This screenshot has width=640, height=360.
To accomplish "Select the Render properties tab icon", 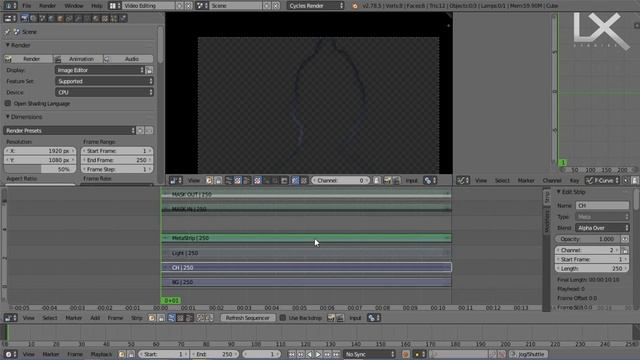I will point(24,18).
